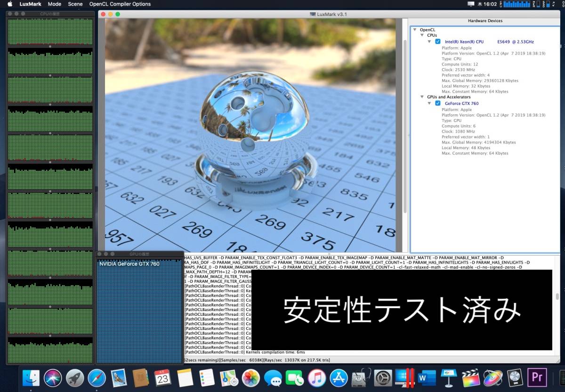565x392 pixels.
Task: Uncheck GeForce GTX 760 device checkbox
Action: [438, 104]
